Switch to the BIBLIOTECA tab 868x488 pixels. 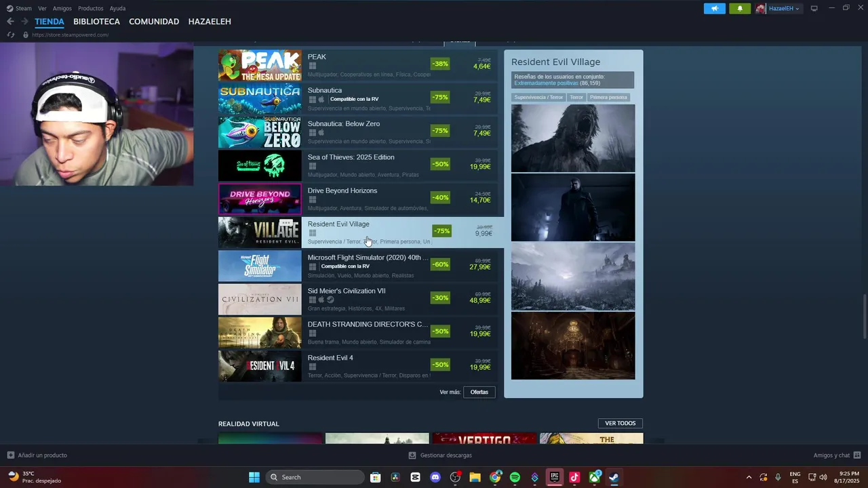point(96,22)
